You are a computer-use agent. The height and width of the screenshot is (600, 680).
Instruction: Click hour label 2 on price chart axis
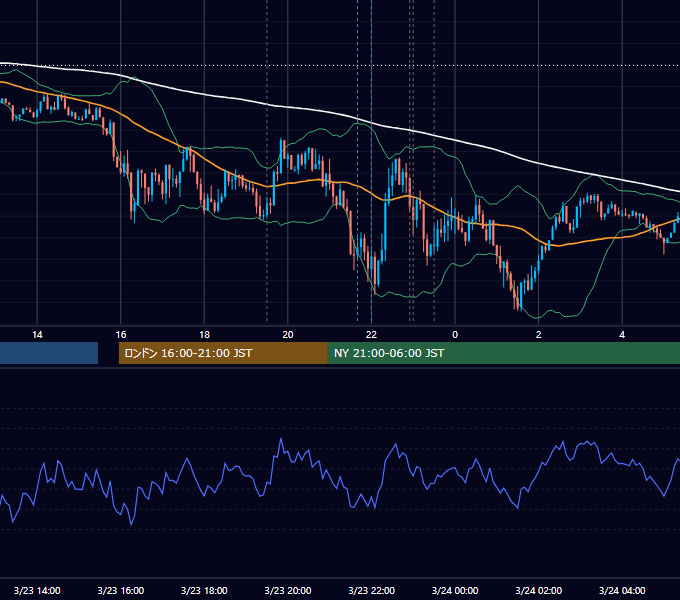(539, 335)
